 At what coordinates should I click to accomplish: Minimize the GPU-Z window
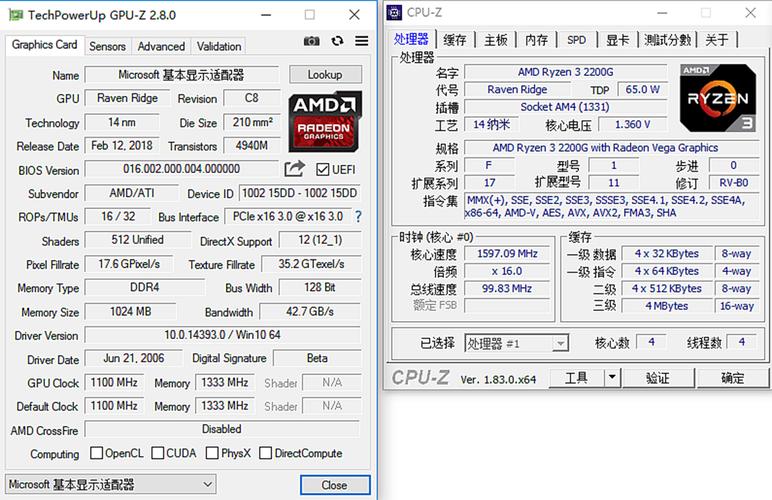point(266,15)
